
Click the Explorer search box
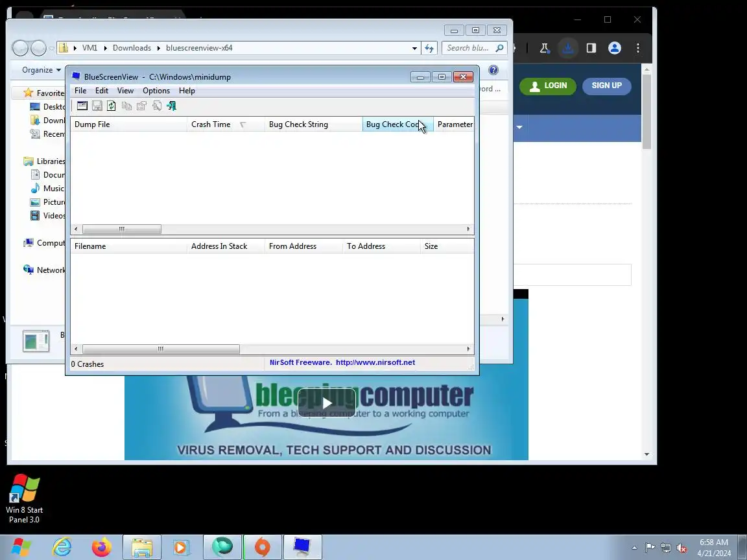coord(473,48)
